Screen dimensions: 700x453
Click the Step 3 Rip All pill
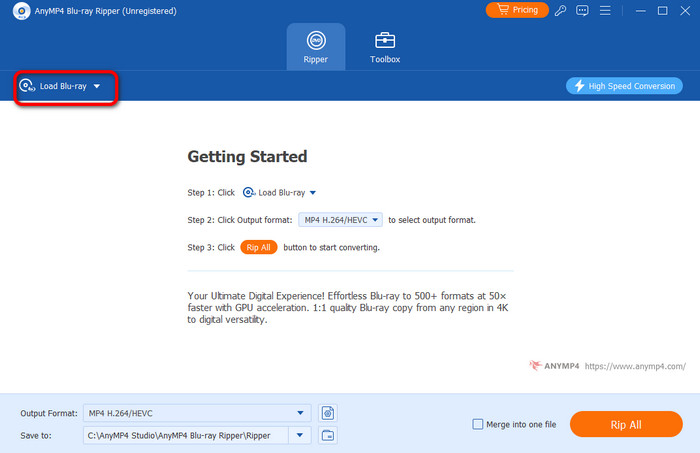(258, 247)
